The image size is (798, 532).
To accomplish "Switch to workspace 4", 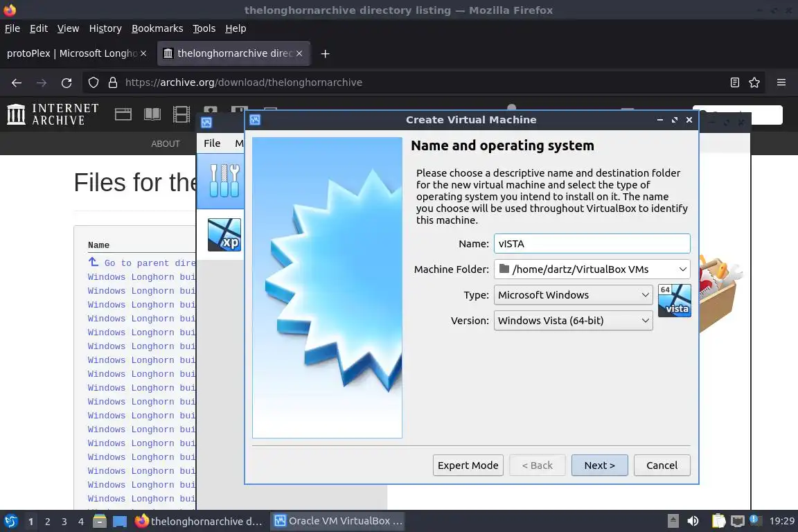I will coord(81,522).
